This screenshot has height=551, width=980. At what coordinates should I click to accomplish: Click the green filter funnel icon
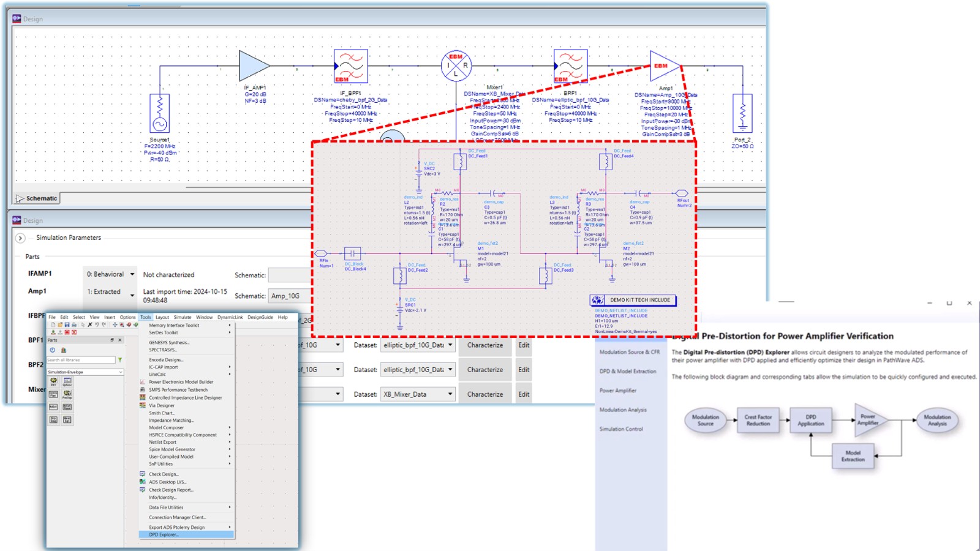point(120,360)
